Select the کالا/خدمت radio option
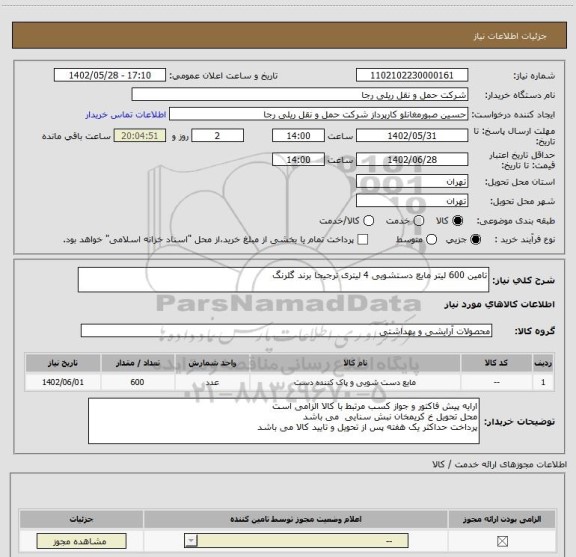Screen dimensions: 576x557 368,220
